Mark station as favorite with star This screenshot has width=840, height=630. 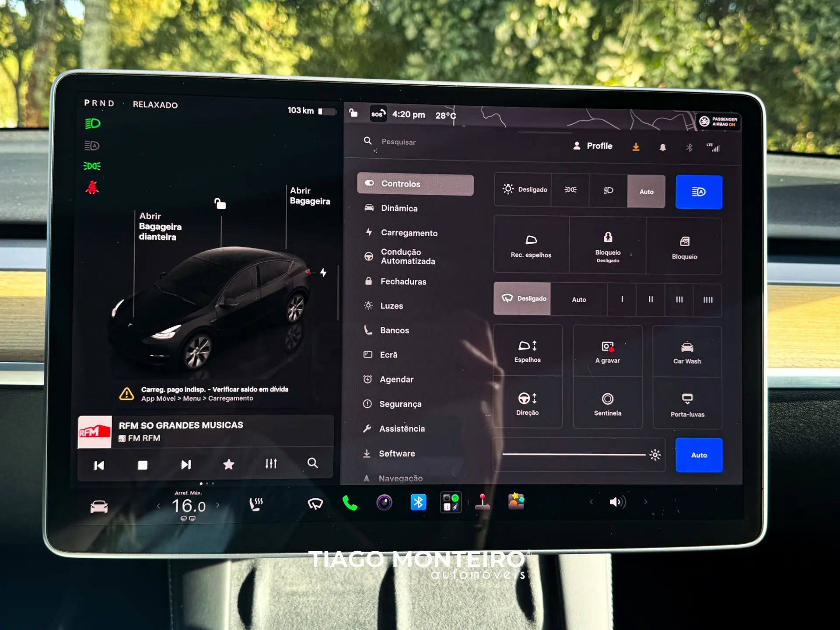click(x=228, y=464)
